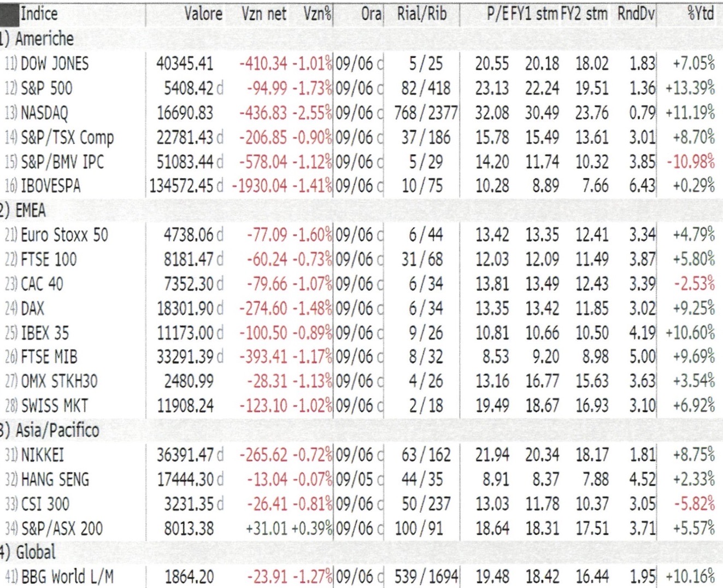Open the S&P/BMV IPC index
The image size is (723, 588).
(62, 162)
